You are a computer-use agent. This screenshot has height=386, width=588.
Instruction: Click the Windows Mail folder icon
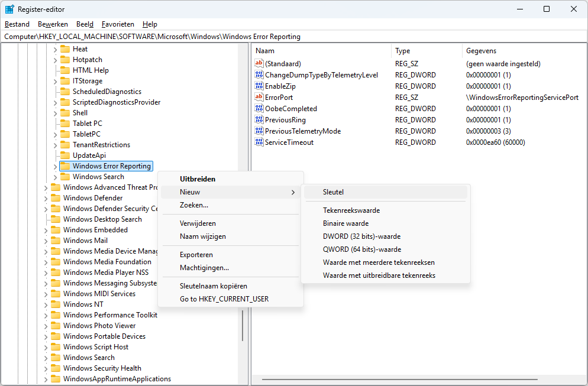56,240
